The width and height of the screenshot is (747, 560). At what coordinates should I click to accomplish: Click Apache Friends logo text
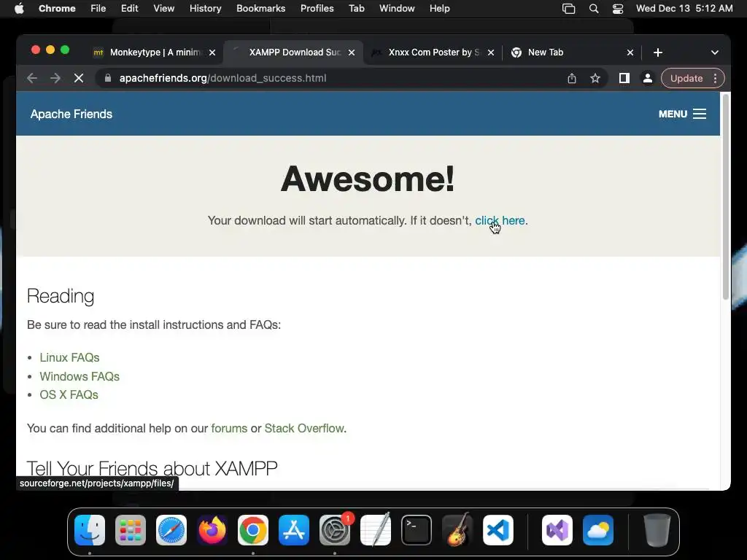point(71,114)
